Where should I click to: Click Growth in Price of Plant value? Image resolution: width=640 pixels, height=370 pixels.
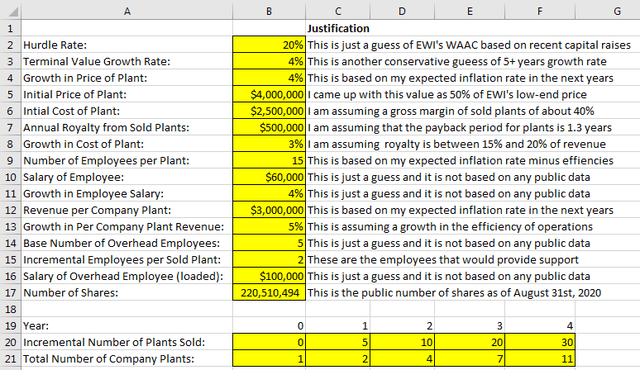269,78
